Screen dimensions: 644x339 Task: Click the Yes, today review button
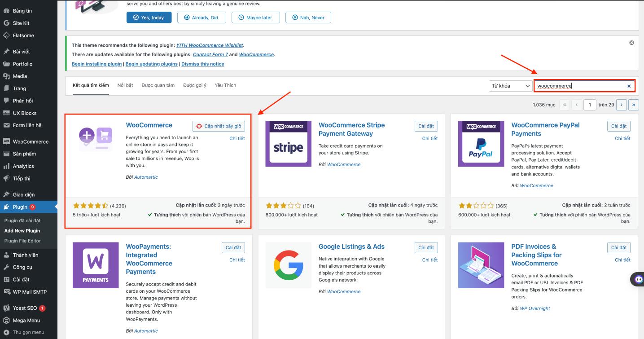pos(149,18)
